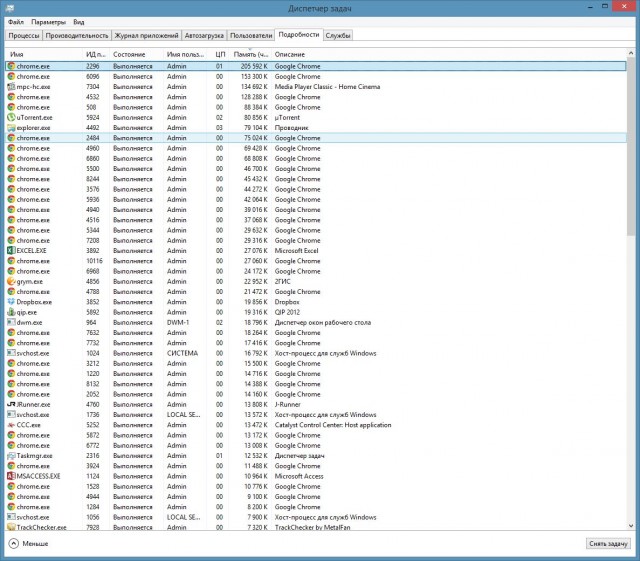The height and width of the screenshot is (561, 640).
Task: Click the QIP 2012 description text
Action: tap(287, 312)
